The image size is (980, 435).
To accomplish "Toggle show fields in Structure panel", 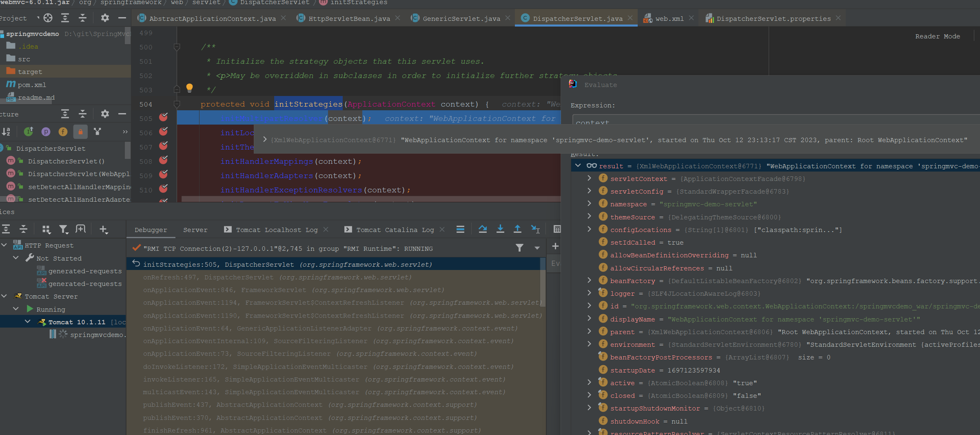I will 63,132.
